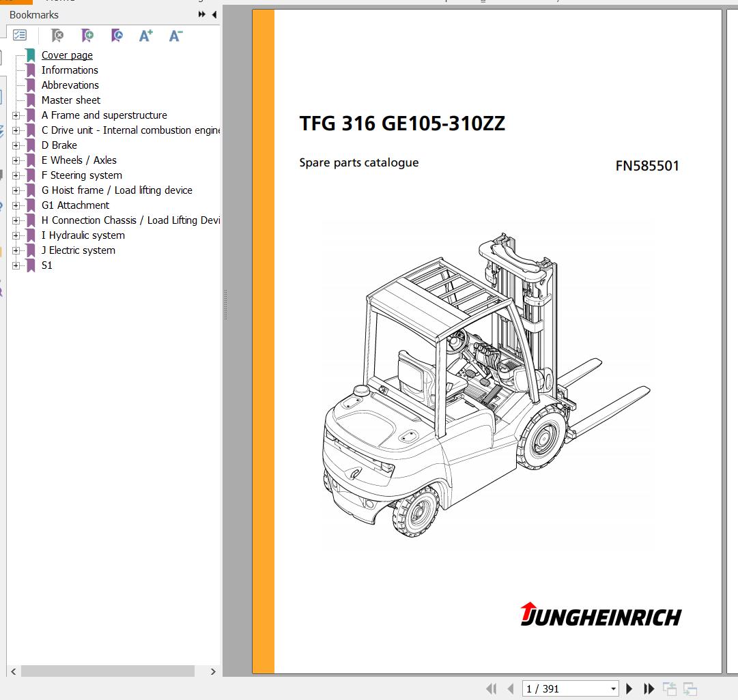Expand the J Electric system bookmark
This screenshot has height=700, width=738.
[16, 250]
